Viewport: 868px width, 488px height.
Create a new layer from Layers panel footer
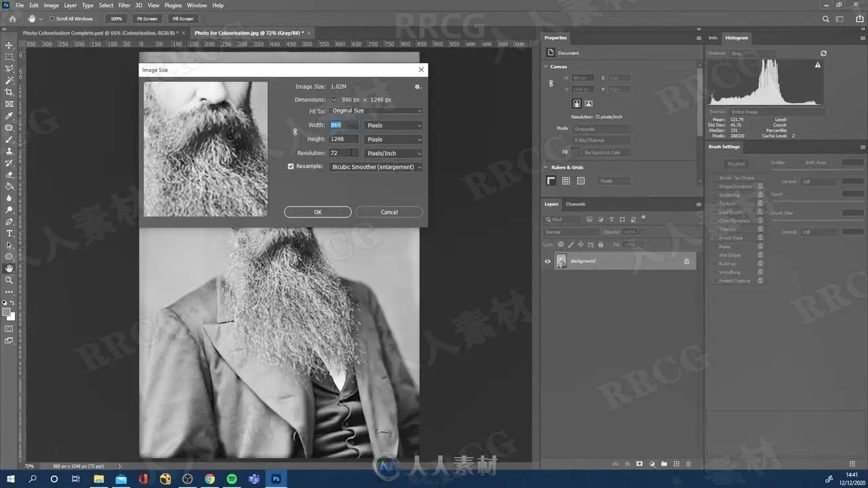click(676, 464)
